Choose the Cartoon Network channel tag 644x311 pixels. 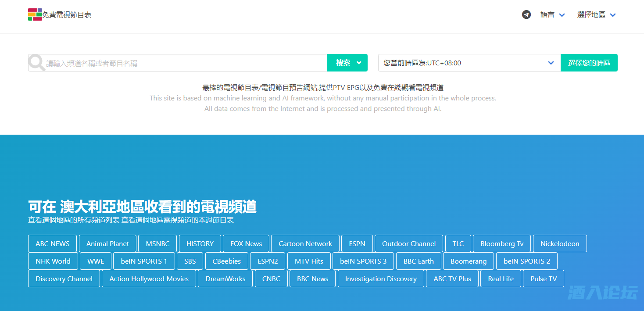pyautogui.click(x=305, y=243)
